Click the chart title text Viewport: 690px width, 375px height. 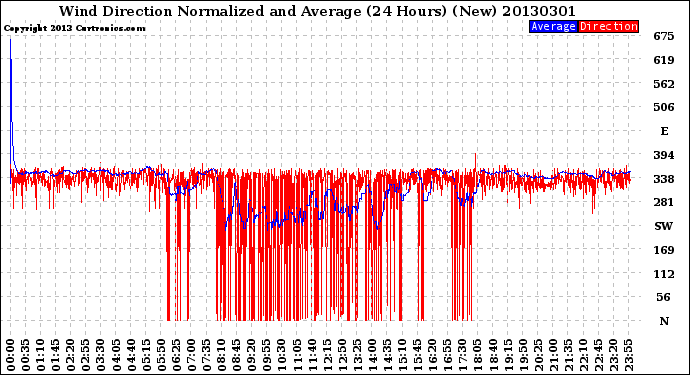pos(317,11)
